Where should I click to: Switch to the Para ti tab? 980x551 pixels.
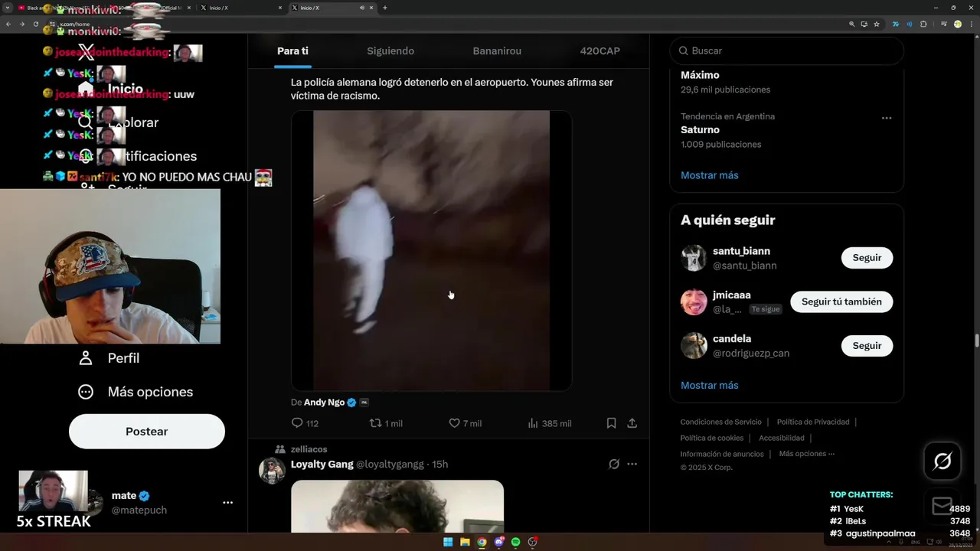pos(292,51)
